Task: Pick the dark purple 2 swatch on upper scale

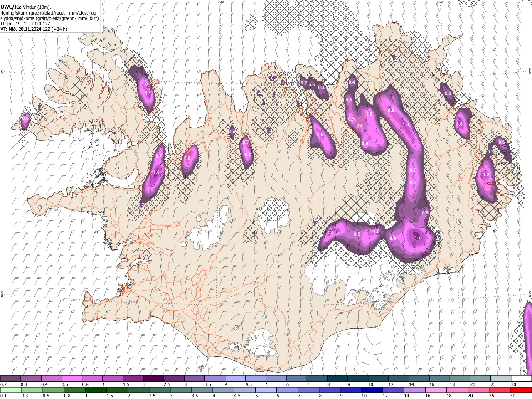Action: click(x=153, y=378)
